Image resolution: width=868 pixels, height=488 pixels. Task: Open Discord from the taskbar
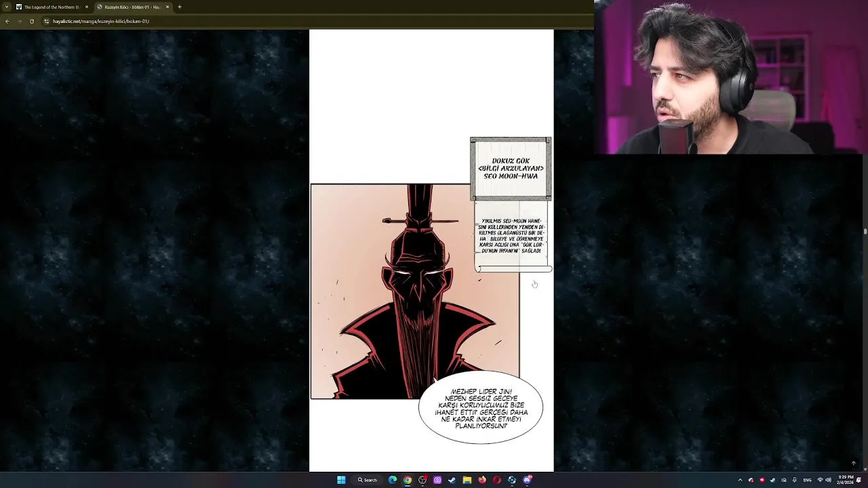(x=527, y=480)
